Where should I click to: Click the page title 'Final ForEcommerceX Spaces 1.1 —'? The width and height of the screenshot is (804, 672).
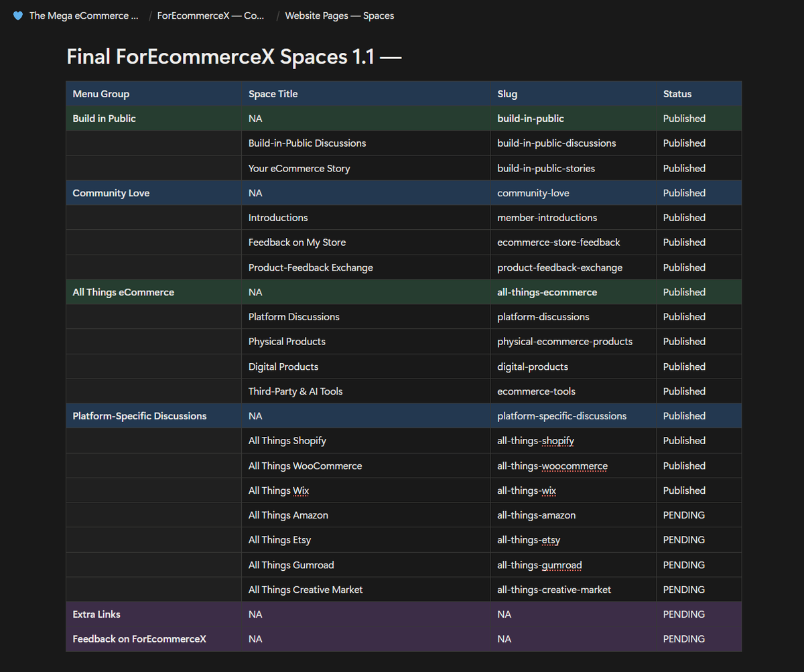[234, 57]
